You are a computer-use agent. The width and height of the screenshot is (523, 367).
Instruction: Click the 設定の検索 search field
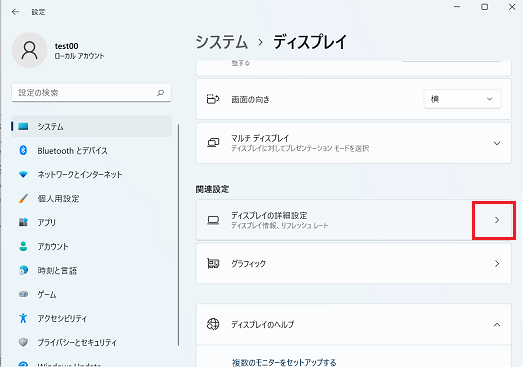(x=91, y=92)
